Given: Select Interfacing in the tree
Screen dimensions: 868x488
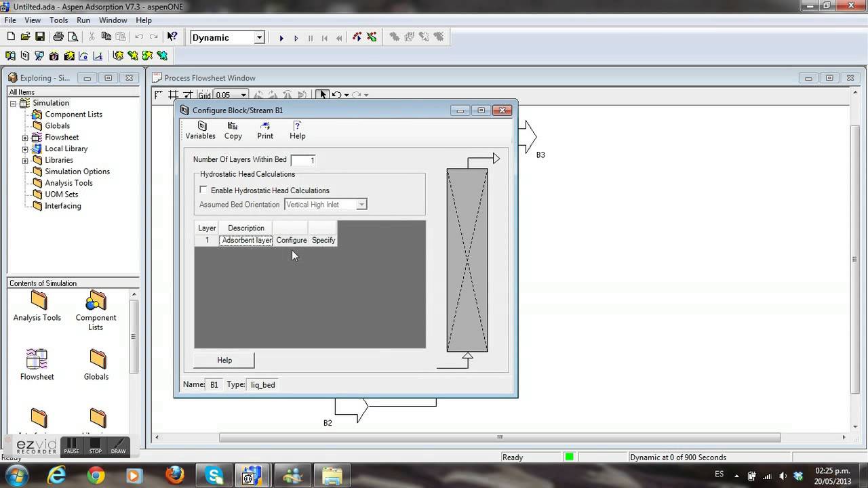Looking at the screenshot, I should pyautogui.click(x=63, y=206).
